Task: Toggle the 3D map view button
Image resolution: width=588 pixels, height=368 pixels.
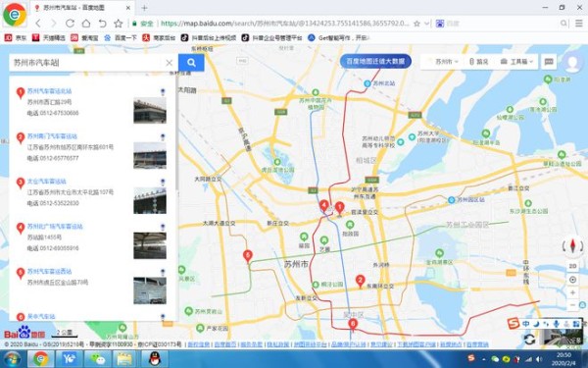Action: (x=572, y=266)
